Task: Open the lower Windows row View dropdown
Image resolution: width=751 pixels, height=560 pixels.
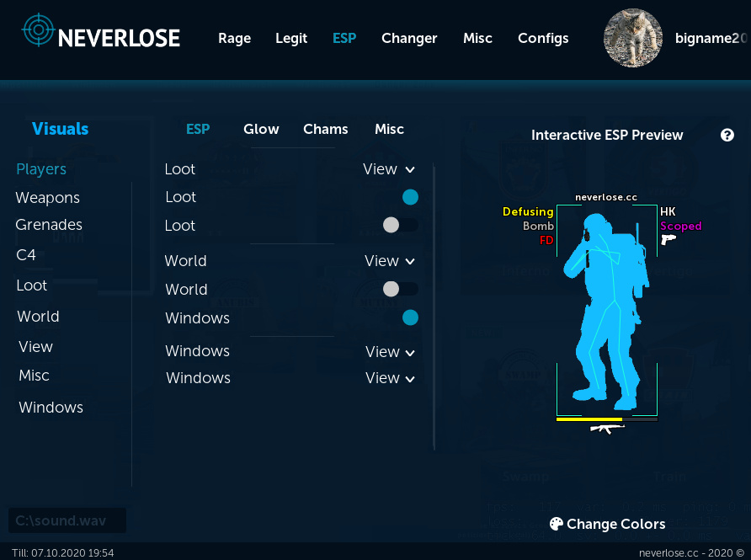Action: (390, 378)
